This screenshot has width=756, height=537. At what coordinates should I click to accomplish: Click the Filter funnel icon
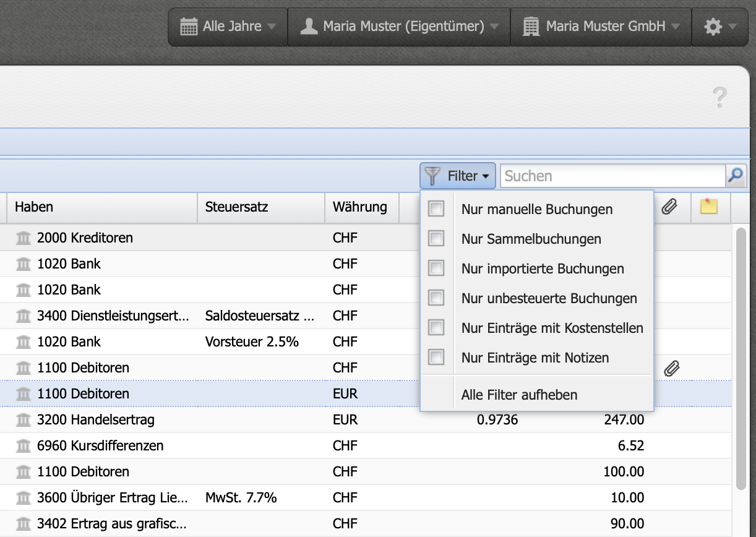431,175
